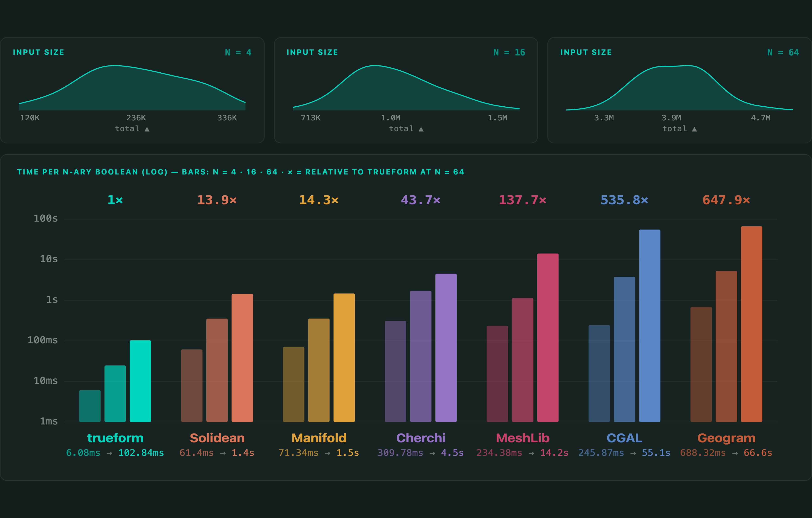
Task: Select the 1.5s timing value
Action: point(348,453)
